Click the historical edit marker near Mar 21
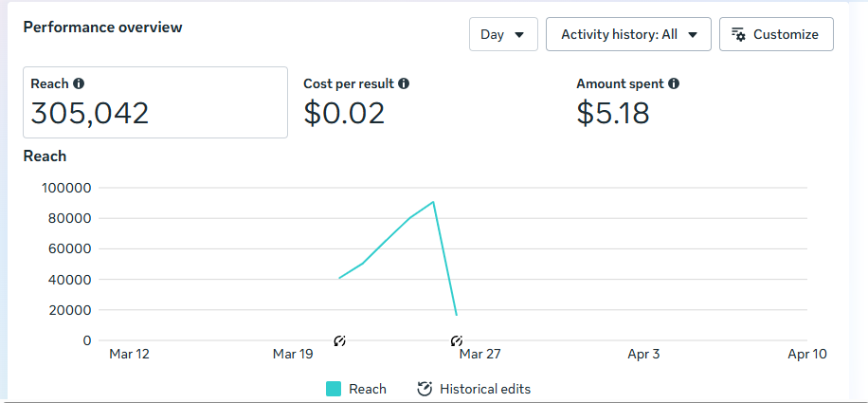The width and height of the screenshot is (868, 403). tap(339, 340)
